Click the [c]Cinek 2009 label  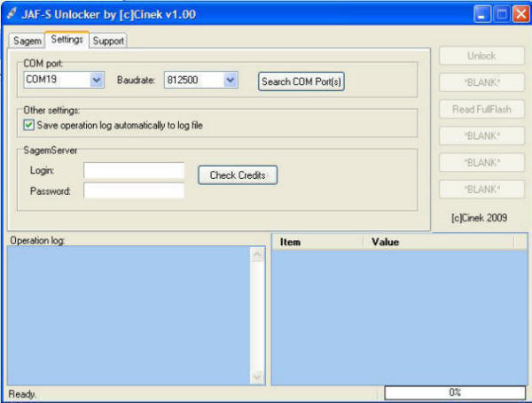pyautogui.click(x=479, y=218)
